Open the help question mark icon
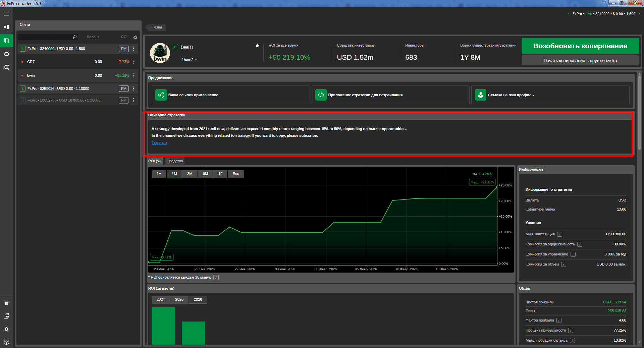Screen dimensions: 644x348 pos(6,342)
